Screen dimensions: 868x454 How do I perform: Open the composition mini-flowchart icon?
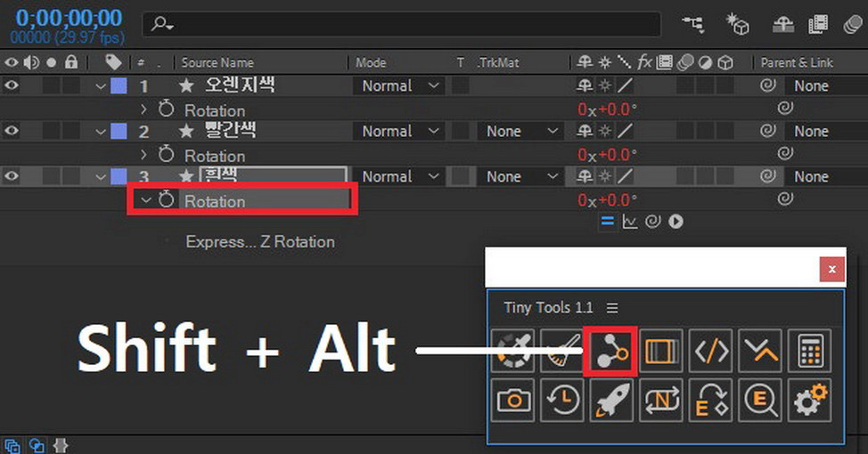693,24
